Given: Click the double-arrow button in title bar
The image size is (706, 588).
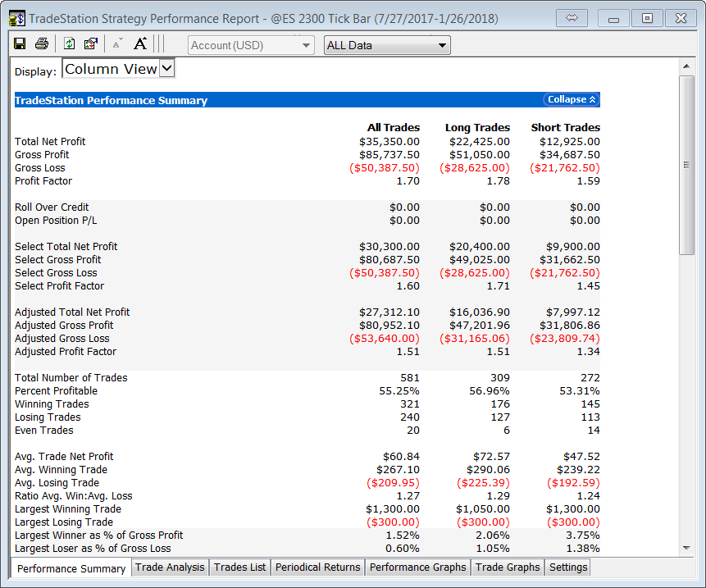Looking at the screenshot, I should click(x=572, y=18).
